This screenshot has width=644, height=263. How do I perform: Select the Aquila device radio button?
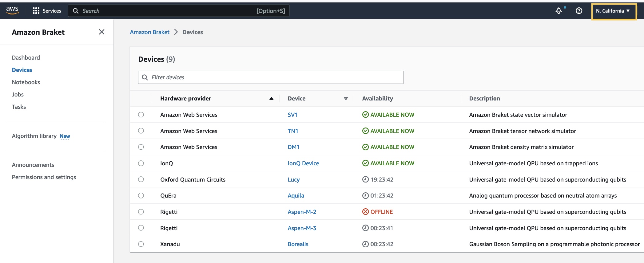pos(141,195)
